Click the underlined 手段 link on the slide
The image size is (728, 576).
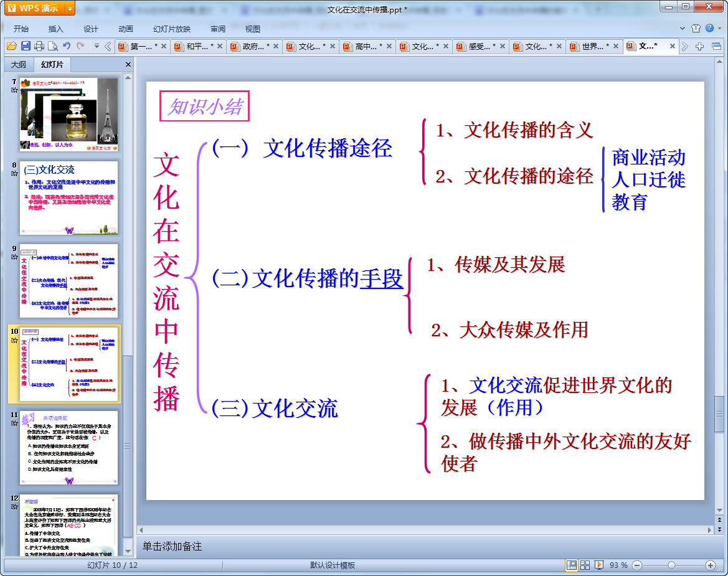point(381,278)
